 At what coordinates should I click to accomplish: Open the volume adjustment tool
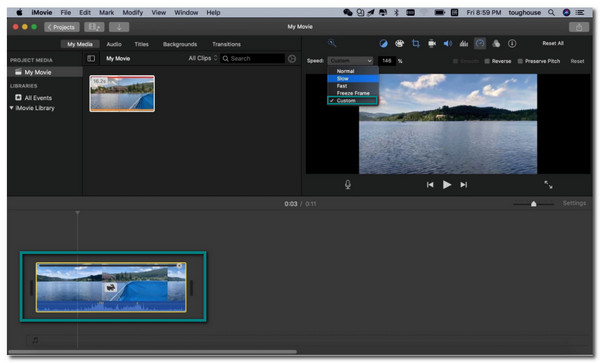[448, 44]
